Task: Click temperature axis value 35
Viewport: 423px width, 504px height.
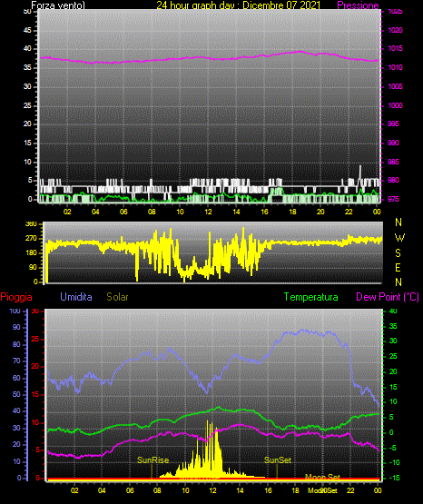Action: (x=393, y=326)
